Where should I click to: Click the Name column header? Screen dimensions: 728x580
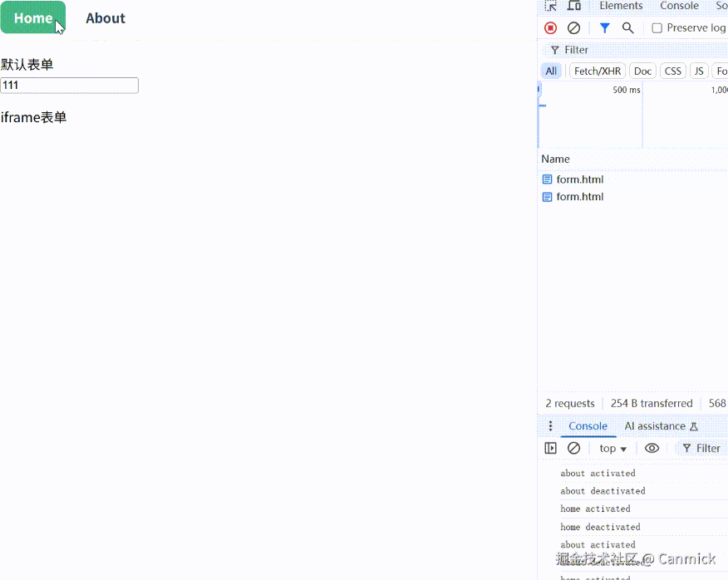[555, 159]
